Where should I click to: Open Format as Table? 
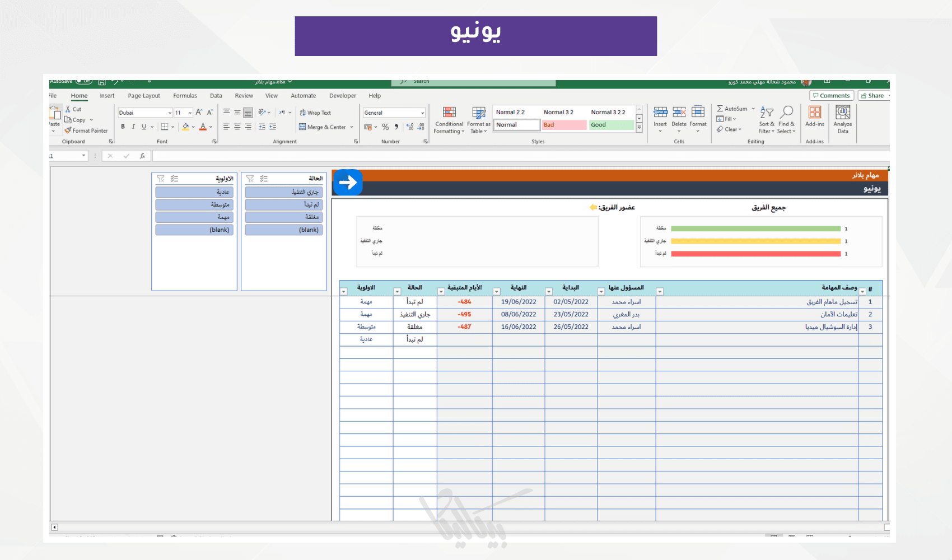[x=479, y=120]
